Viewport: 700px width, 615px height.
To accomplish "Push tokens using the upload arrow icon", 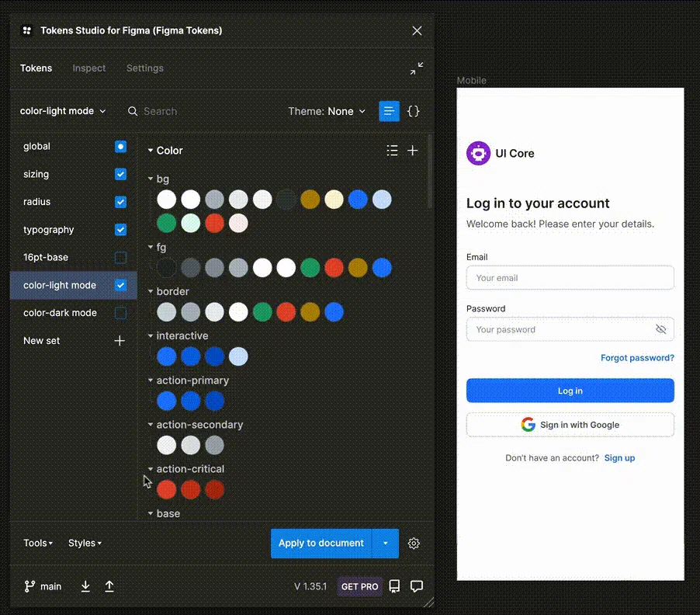I will [x=109, y=586].
